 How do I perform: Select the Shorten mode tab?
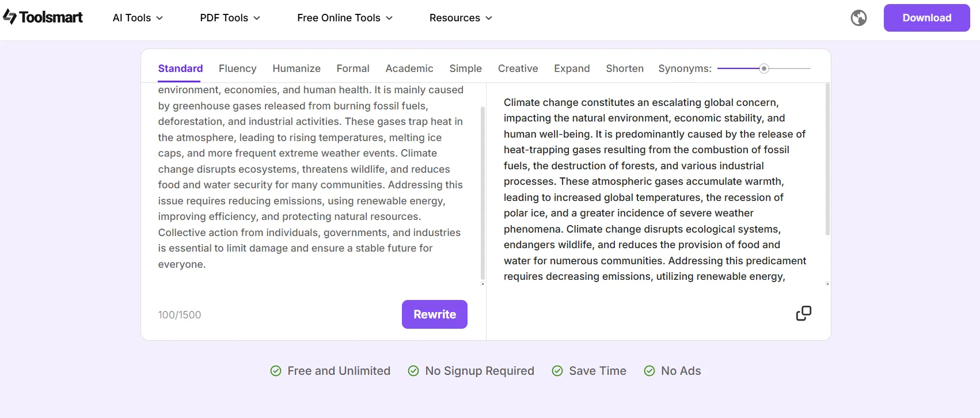point(624,69)
